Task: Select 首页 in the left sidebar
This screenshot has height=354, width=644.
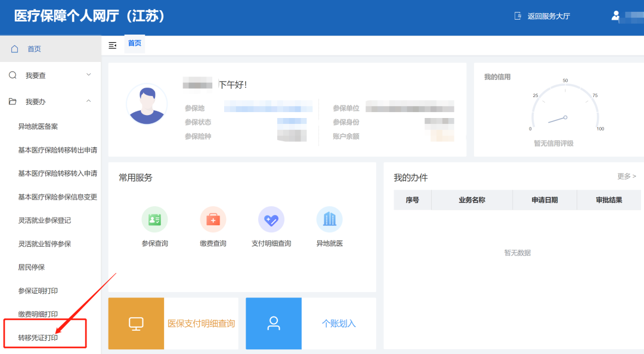Action: 34,49
